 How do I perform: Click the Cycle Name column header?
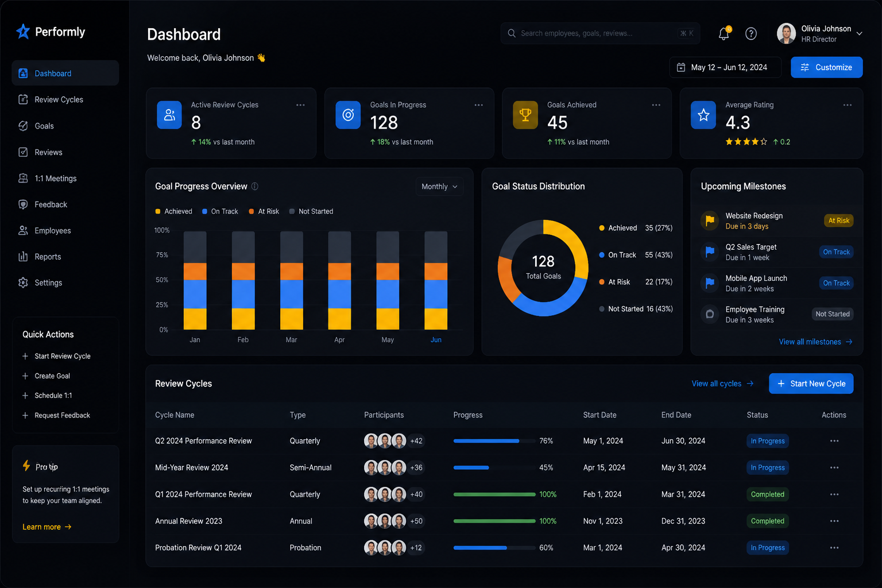175,415
